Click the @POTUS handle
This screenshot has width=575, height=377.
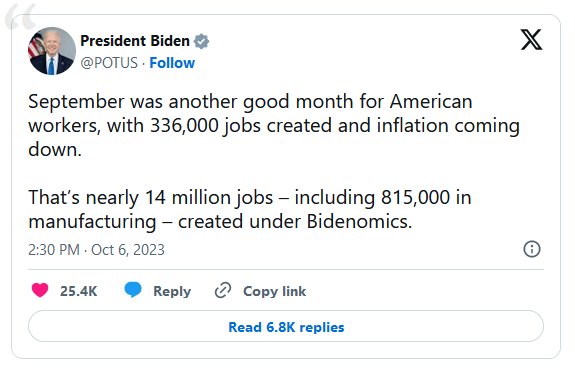coord(109,63)
